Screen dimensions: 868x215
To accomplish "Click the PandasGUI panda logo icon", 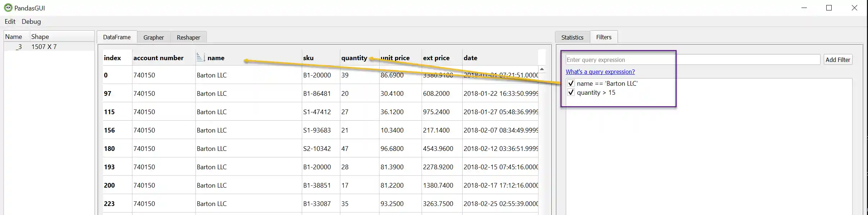I will coord(8,8).
